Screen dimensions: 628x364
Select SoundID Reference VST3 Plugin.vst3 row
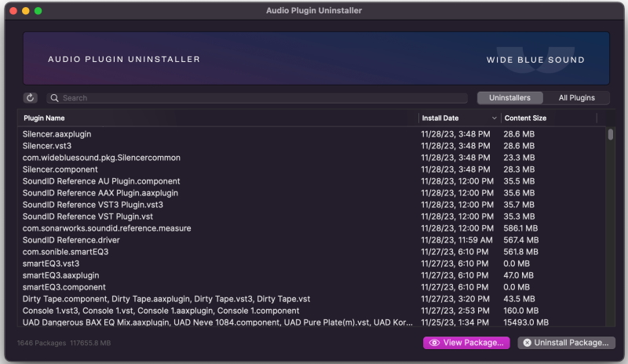(312, 205)
